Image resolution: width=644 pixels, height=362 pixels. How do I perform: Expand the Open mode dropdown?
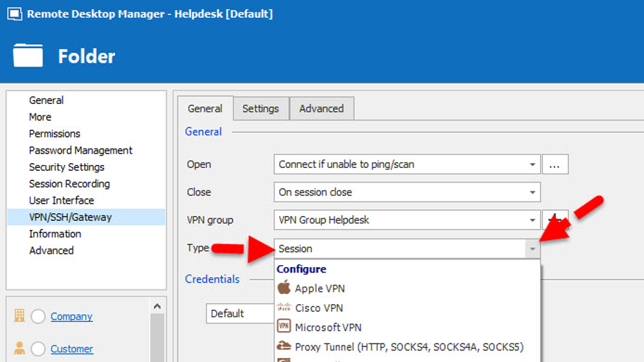[x=533, y=164]
